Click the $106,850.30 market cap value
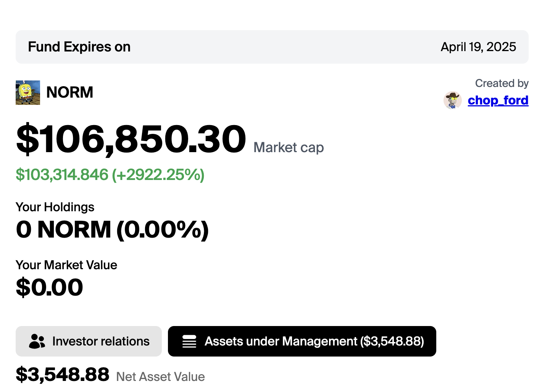The height and width of the screenshot is (392, 542). (x=131, y=140)
